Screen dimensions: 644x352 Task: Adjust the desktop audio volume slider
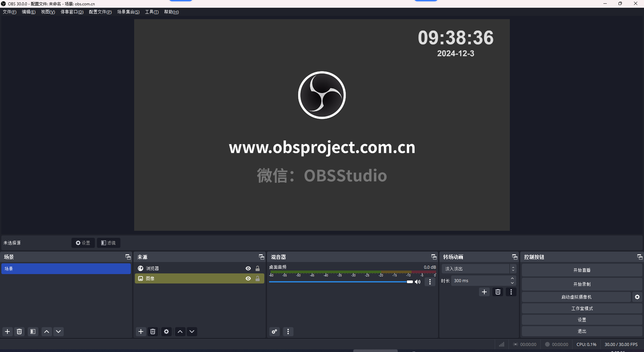point(341,282)
